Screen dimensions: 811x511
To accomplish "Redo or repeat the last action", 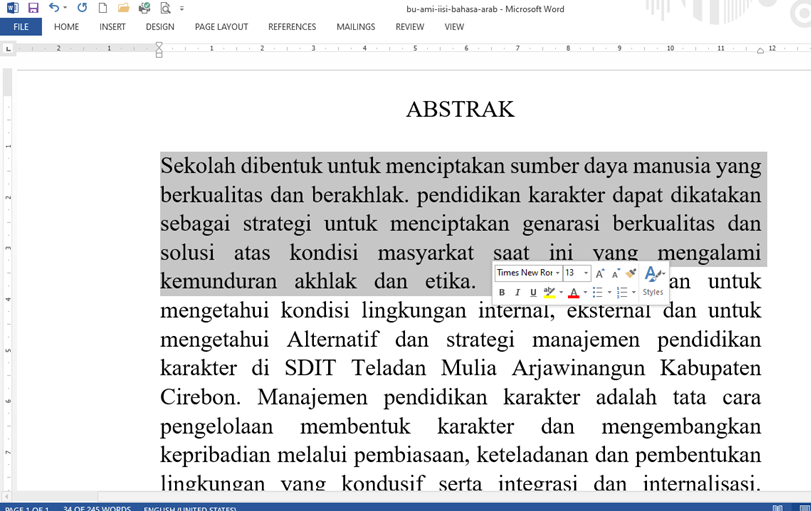I will [82, 8].
